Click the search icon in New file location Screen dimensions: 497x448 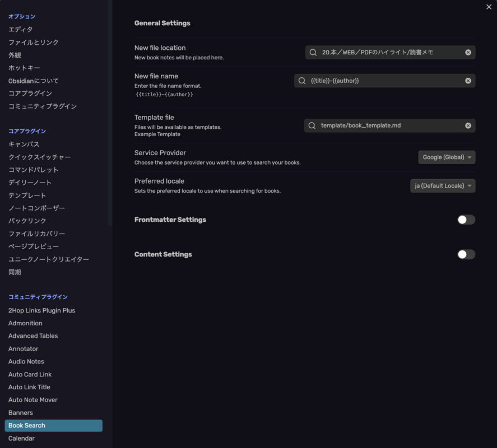(313, 52)
